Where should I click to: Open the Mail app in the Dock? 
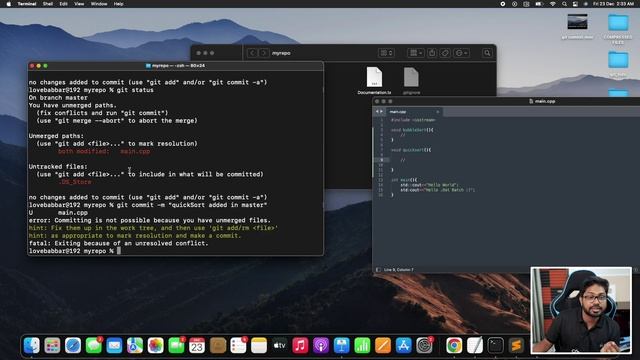click(x=114, y=345)
